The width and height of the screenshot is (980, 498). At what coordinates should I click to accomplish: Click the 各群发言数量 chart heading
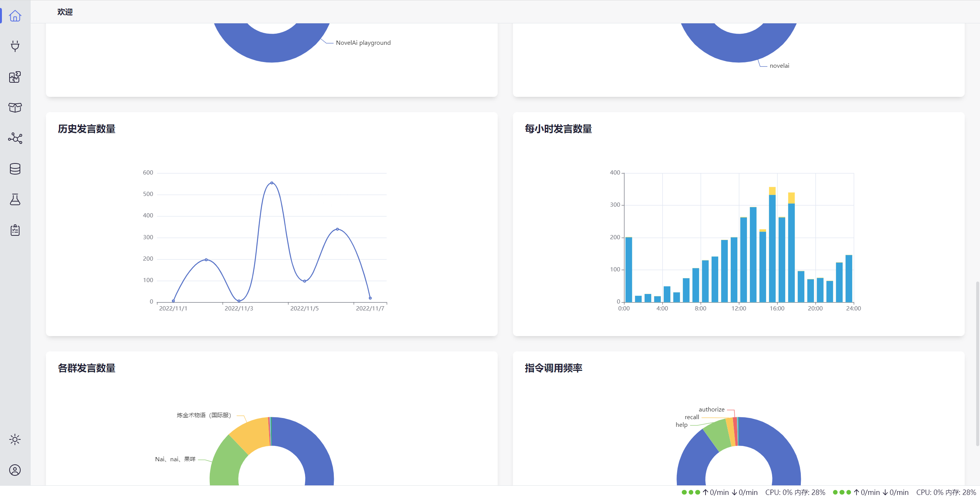pyautogui.click(x=87, y=368)
